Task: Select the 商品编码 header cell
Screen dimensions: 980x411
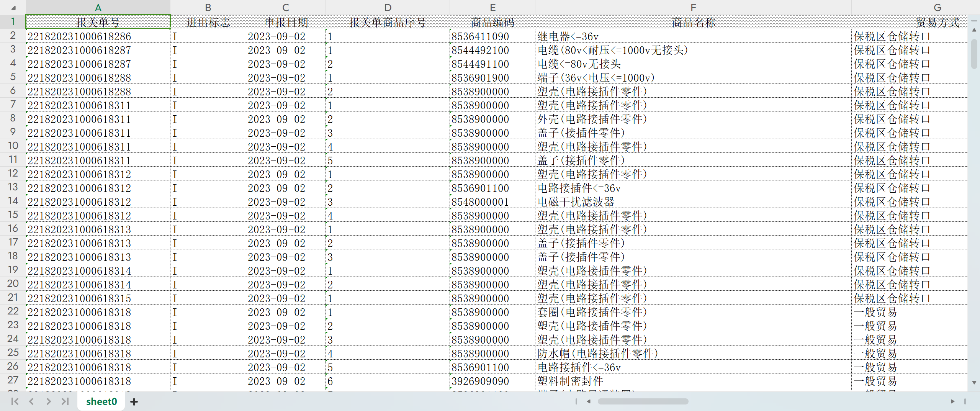Action: tap(492, 22)
